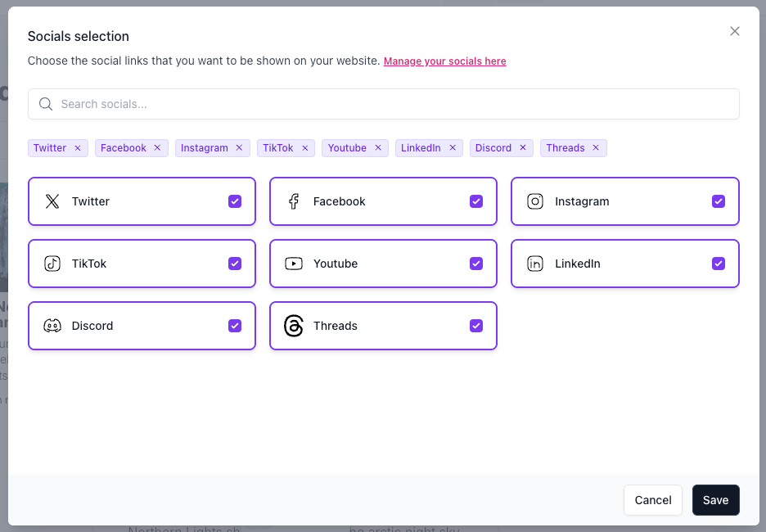The width and height of the screenshot is (766, 532).
Task: Open the Manage your socials here link
Action: (x=444, y=61)
